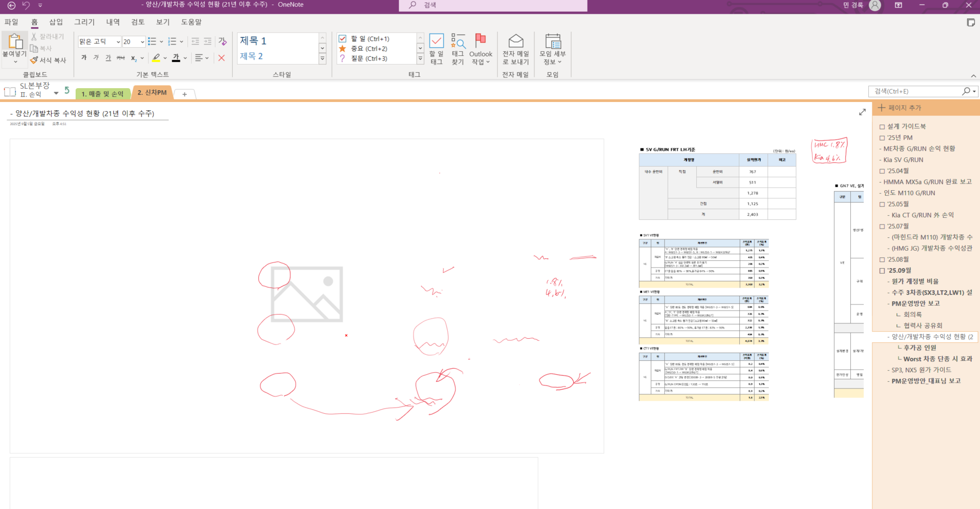The image size is (980, 509).
Task: Apply bold formatting (가)
Action: (84, 58)
